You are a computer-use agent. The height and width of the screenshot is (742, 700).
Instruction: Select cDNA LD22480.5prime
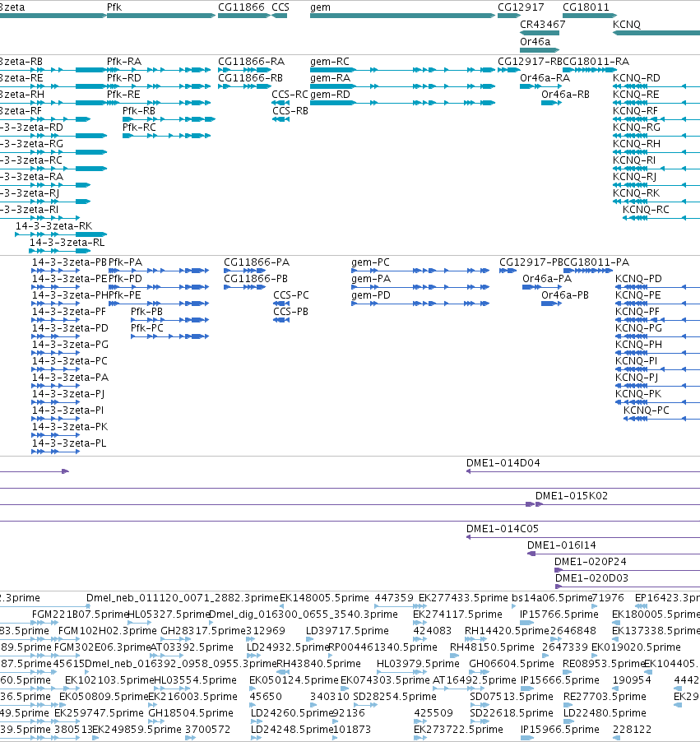pos(605,712)
